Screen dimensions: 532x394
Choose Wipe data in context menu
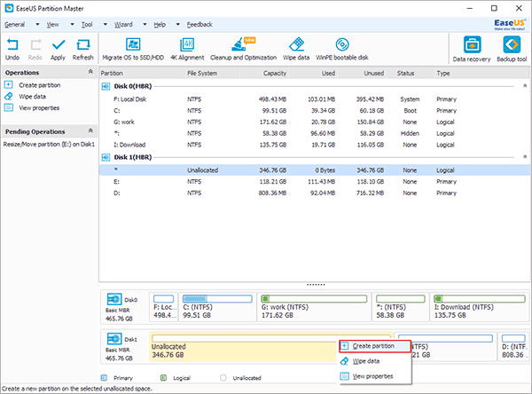[x=375, y=361]
